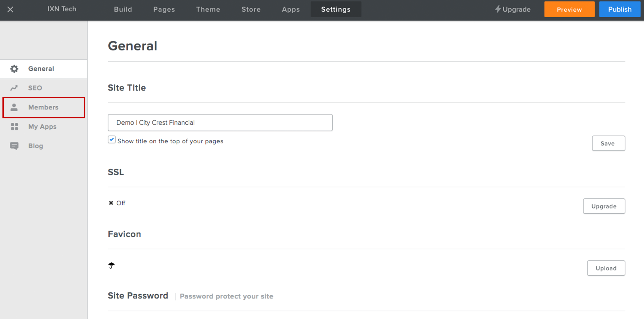The height and width of the screenshot is (319, 644).
Task: Click the site title input field
Action: coord(220,122)
